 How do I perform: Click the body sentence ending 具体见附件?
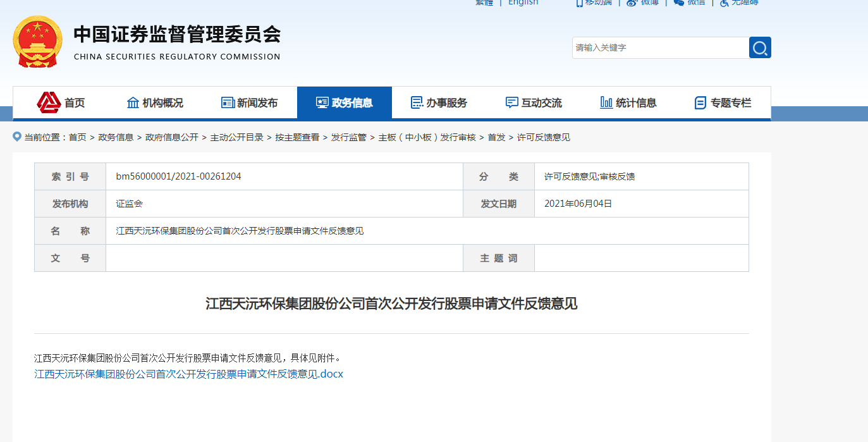point(188,358)
